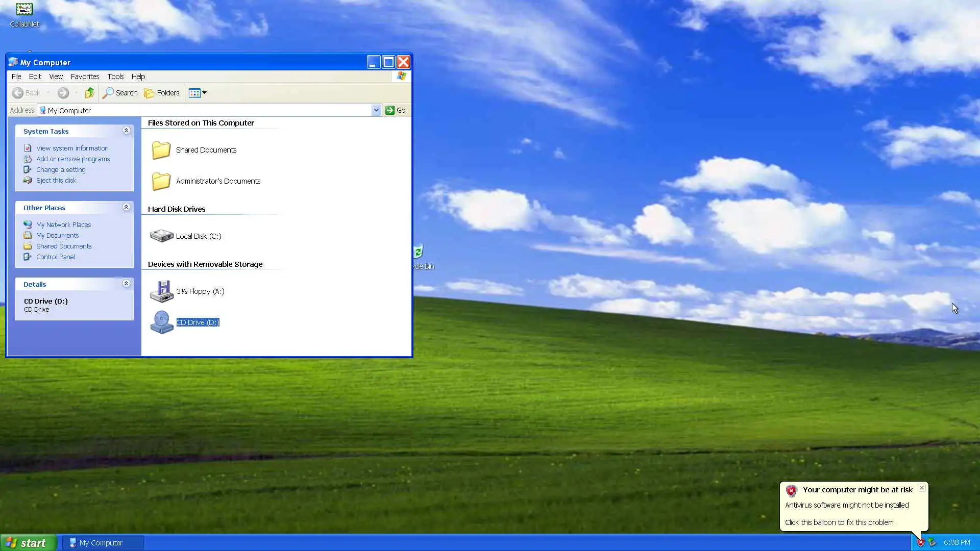This screenshot has width=980, height=551.
Task: Select the 3½ Floppy (A:) icon
Action: click(x=161, y=291)
